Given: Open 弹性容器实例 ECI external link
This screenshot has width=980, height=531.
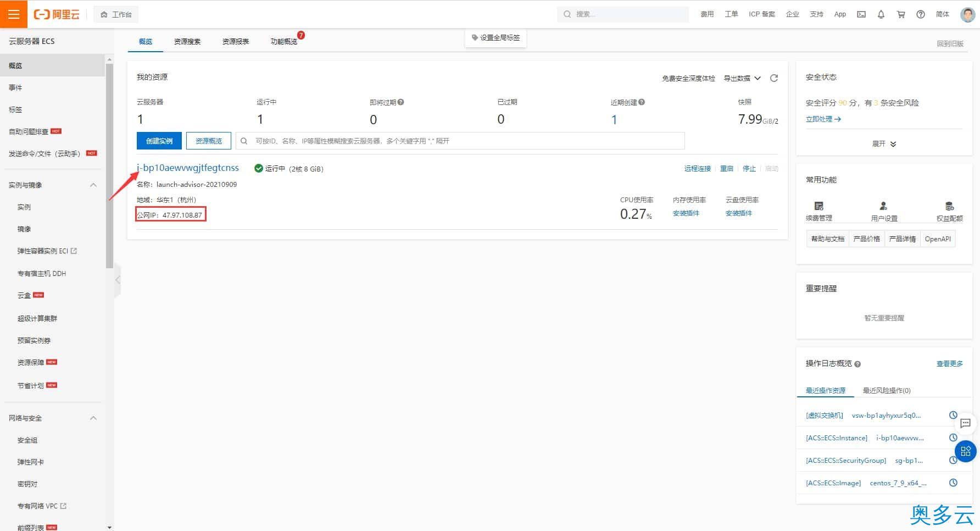Looking at the screenshot, I should point(47,251).
